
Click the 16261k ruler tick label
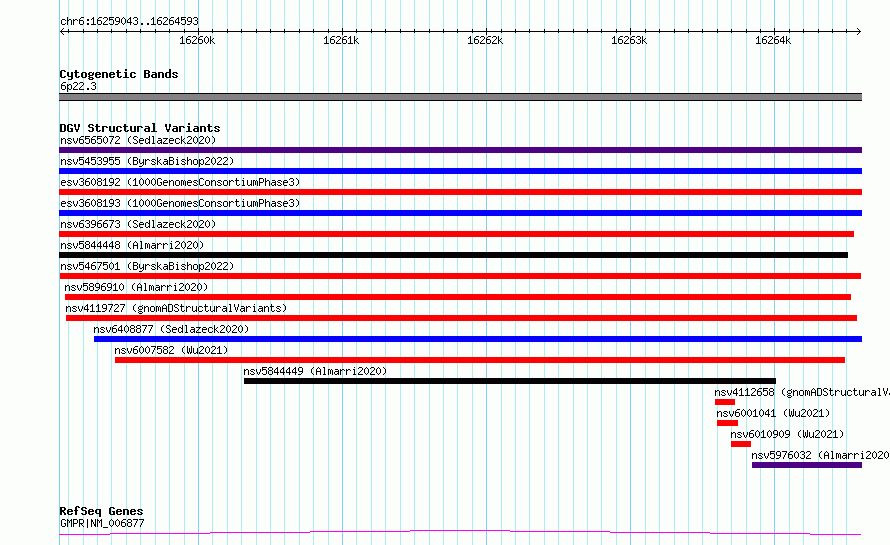point(341,40)
